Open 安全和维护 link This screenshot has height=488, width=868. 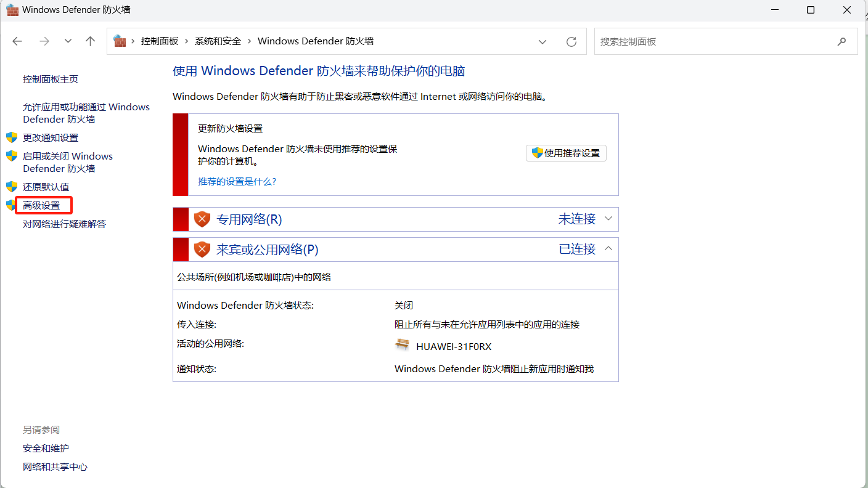point(46,449)
